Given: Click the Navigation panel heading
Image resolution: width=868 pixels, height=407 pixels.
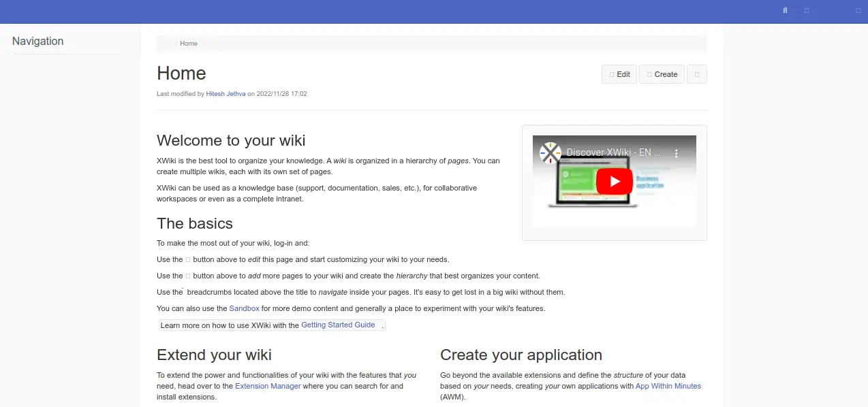Looking at the screenshot, I should click(38, 41).
